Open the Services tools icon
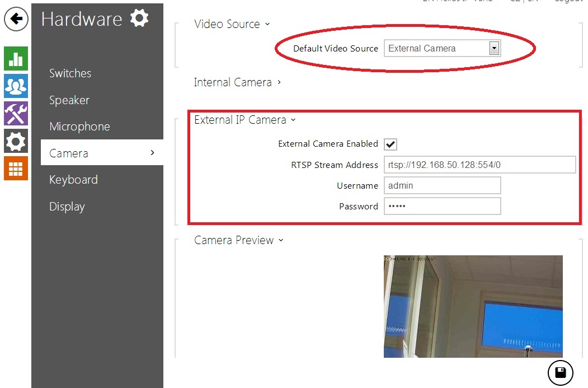The image size is (588, 388). [x=16, y=114]
